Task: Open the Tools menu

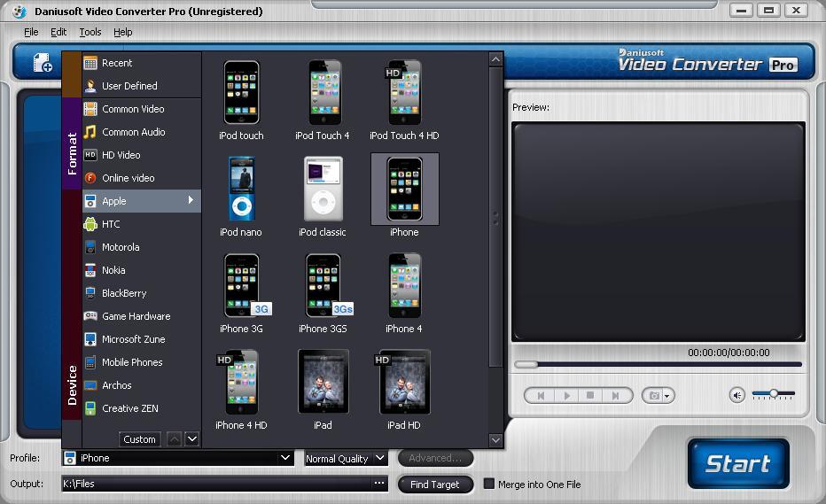Action: pos(90,32)
